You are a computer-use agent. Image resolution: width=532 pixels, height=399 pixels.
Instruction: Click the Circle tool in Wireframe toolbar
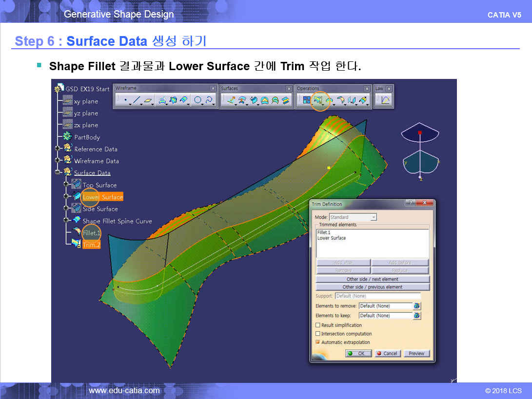point(198,100)
